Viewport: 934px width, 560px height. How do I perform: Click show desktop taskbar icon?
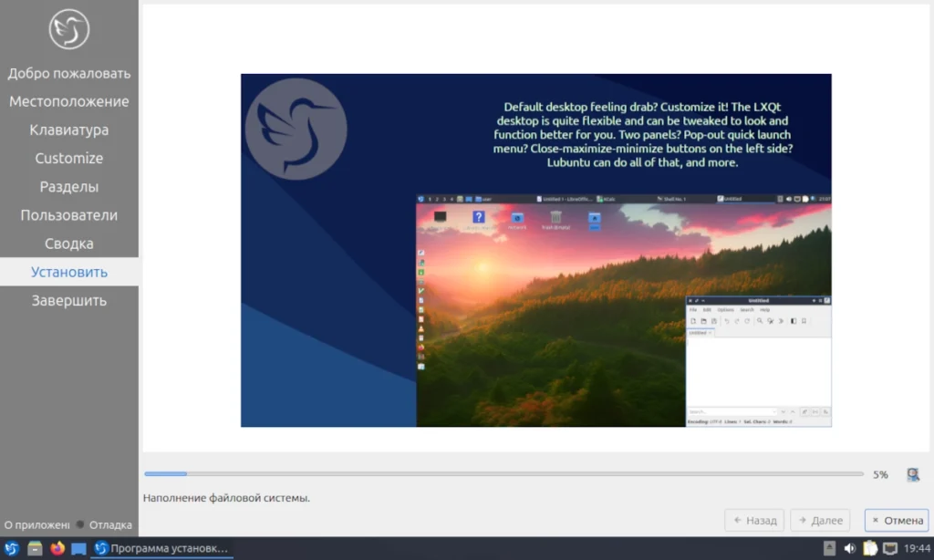click(x=78, y=549)
